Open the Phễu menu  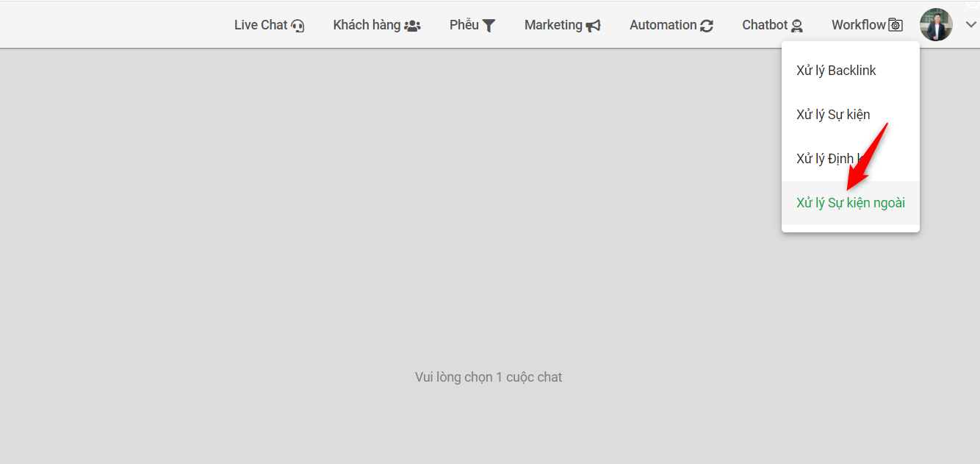click(473, 25)
